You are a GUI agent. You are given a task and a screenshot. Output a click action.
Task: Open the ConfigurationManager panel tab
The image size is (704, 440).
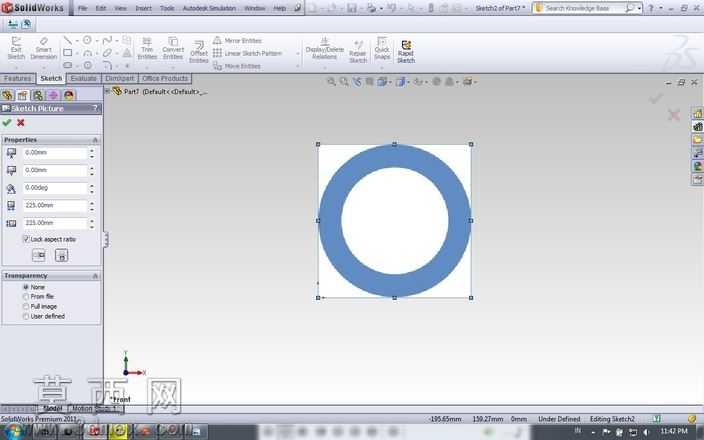point(38,95)
